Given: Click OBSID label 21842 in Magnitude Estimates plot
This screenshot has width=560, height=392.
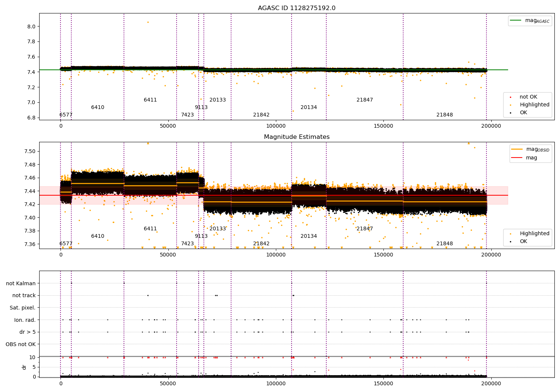Looking at the screenshot, I should (261, 244).
